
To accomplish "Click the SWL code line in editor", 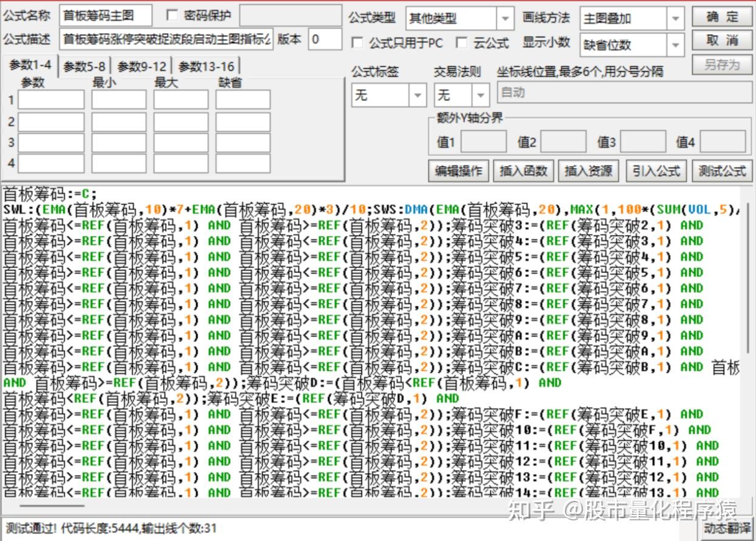I will tap(371, 210).
